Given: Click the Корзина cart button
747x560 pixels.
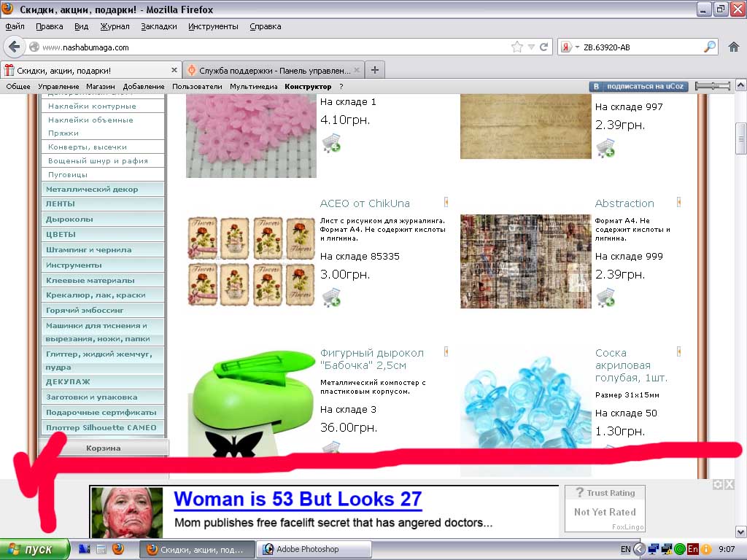Looking at the screenshot, I should [104, 448].
